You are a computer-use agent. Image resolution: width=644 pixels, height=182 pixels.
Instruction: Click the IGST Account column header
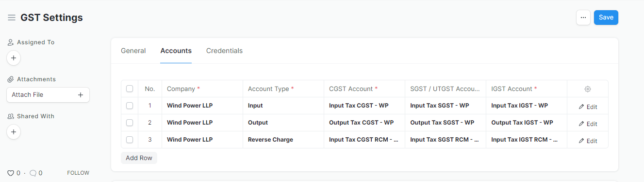point(527,89)
